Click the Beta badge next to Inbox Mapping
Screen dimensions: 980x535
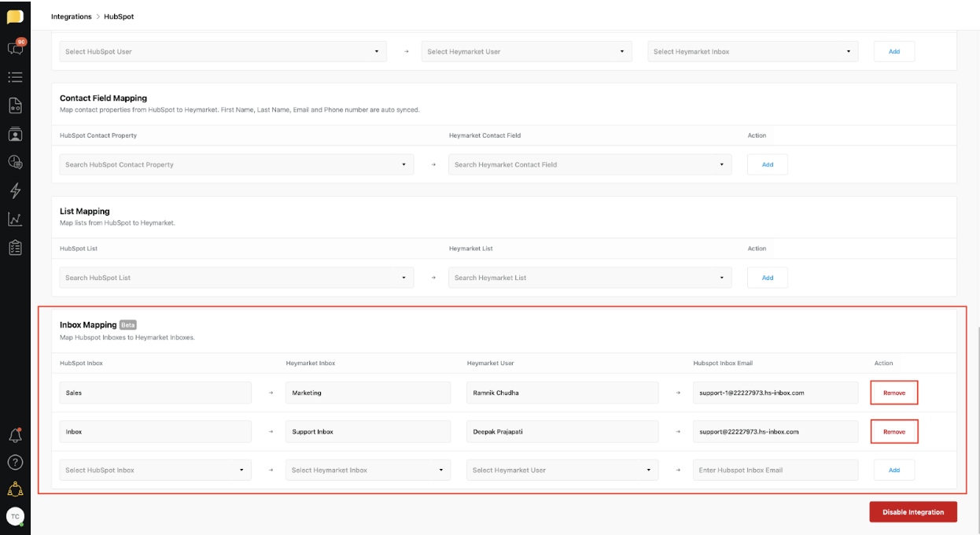(x=128, y=325)
